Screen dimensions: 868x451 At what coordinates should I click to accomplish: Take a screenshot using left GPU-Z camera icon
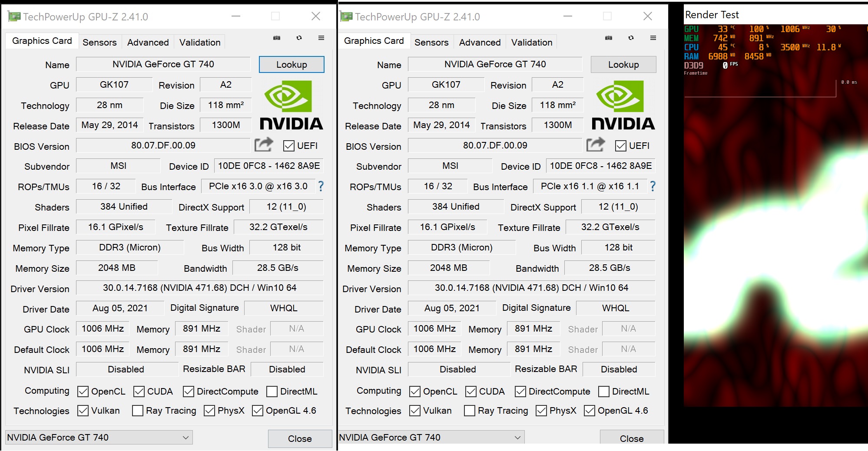tap(277, 38)
